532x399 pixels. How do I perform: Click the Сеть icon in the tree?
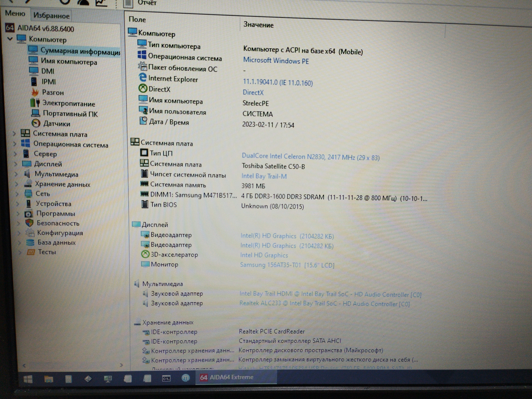(28, 193)
